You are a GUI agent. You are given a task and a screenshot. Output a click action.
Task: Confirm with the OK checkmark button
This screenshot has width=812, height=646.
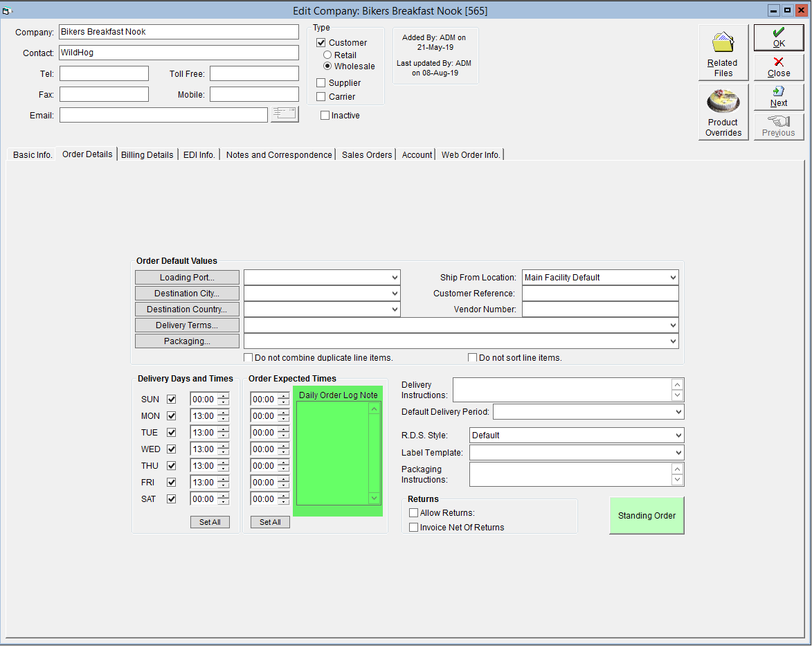point(778,37)
